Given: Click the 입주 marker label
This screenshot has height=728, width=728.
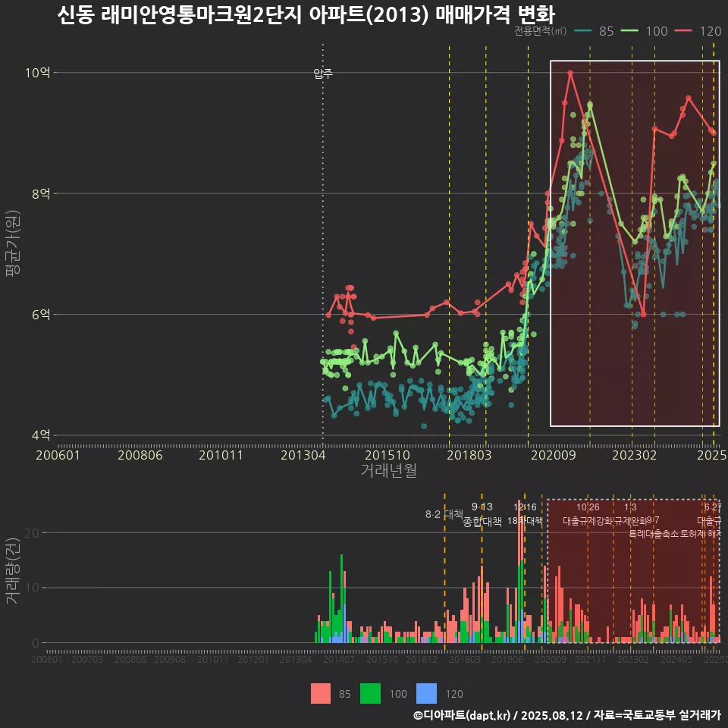Looking at the screenshot, I should 323,74.
